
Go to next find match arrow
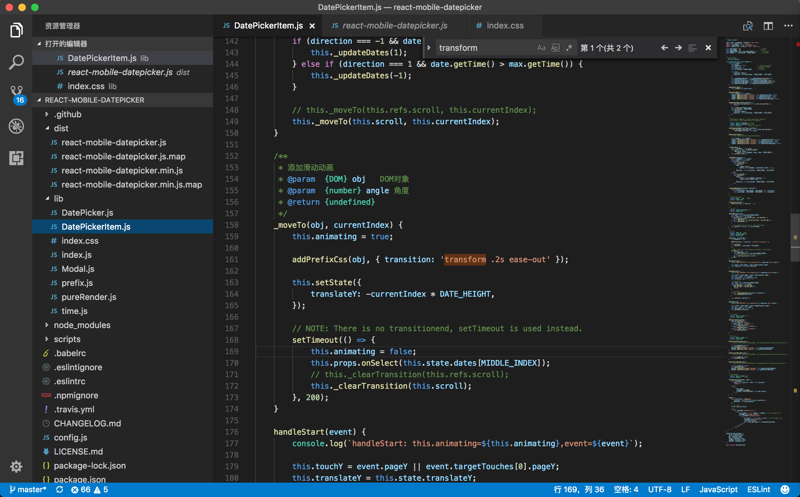pyautogui.click(x=678, y=48)
